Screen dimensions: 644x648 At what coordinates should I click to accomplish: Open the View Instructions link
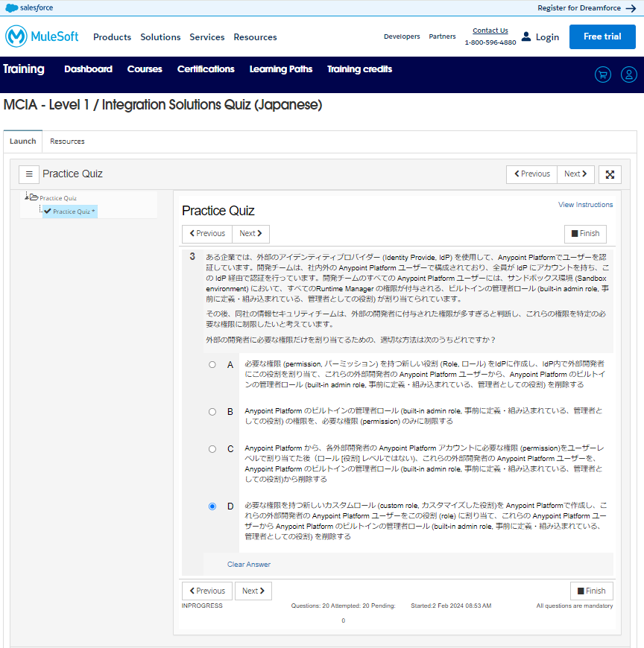(x=585, y=205)
